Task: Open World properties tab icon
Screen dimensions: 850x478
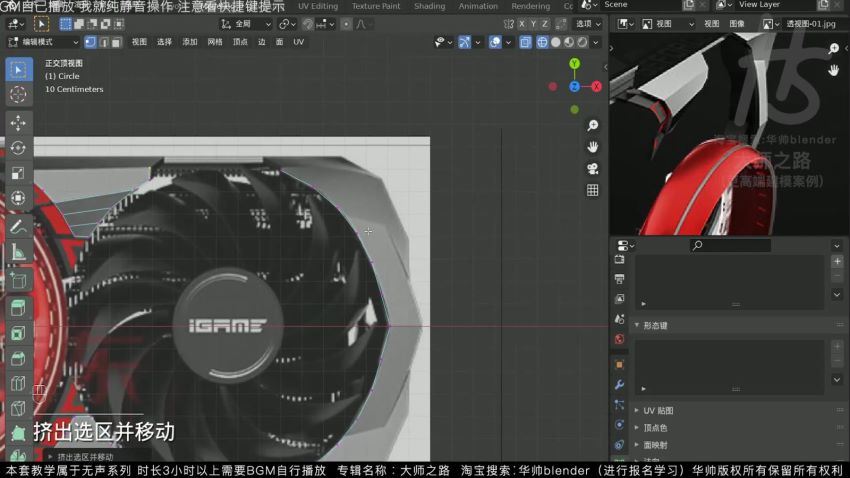Action: [x=620, y=339]
